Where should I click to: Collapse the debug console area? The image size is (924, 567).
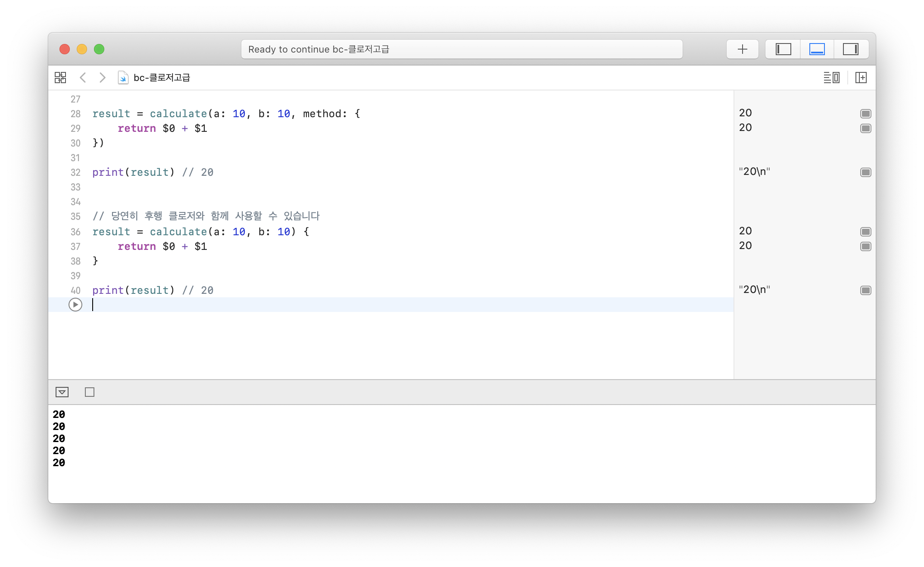coord(62,392)
